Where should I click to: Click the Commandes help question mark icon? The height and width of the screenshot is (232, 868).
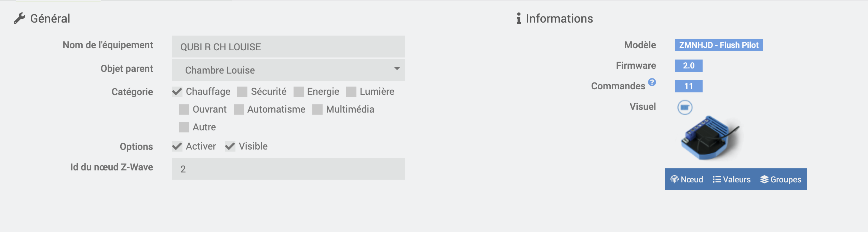pyautogui.click(x=652, y=82)
